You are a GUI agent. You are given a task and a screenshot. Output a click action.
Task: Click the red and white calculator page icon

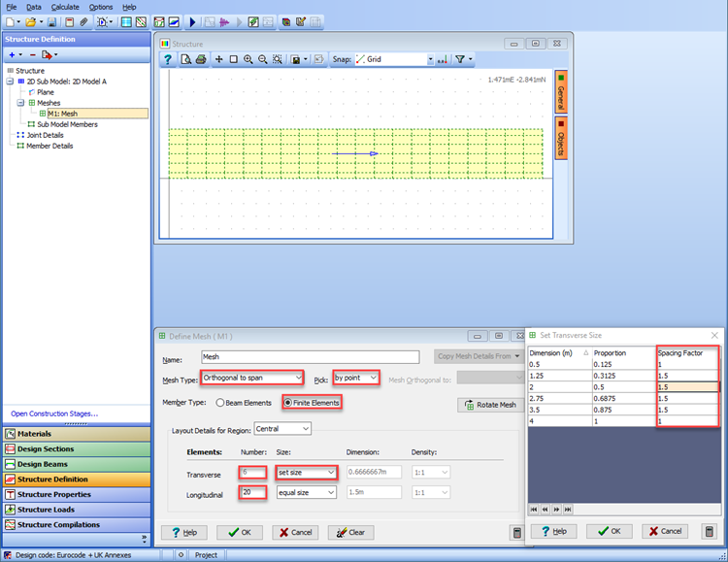coord(69,21)
